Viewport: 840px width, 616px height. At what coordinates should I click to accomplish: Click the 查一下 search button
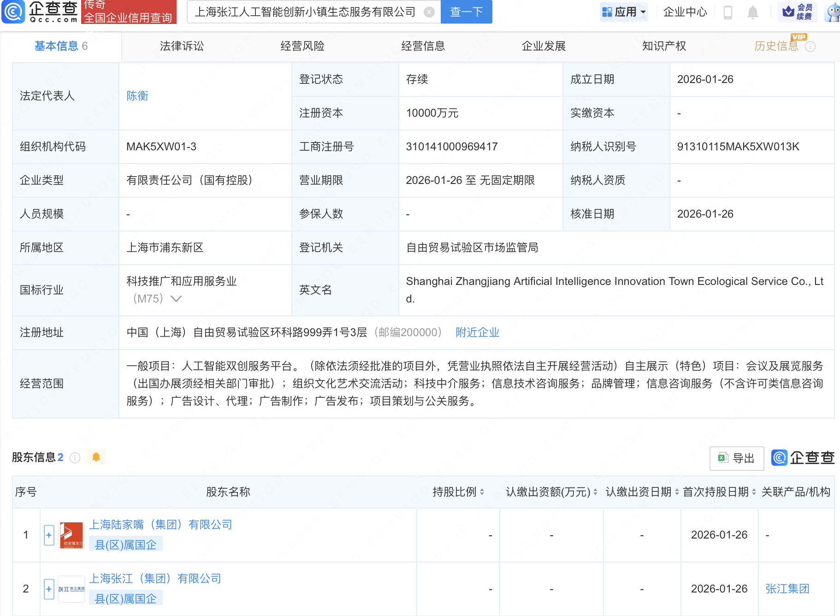466,12
